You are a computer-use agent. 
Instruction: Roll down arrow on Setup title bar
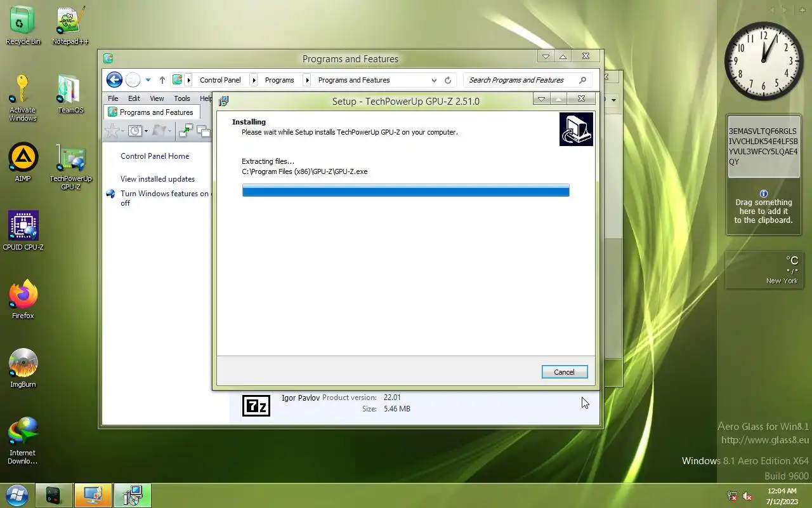pos(541,99)
